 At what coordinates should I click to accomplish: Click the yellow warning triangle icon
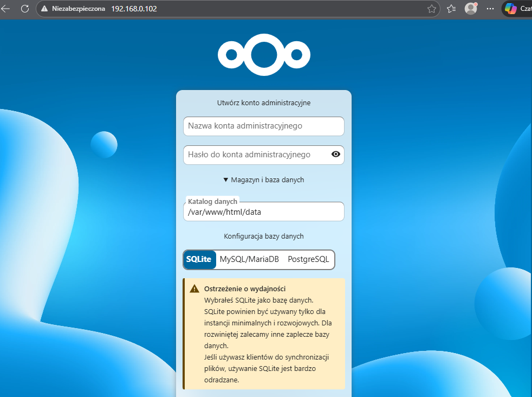point(194,289)
